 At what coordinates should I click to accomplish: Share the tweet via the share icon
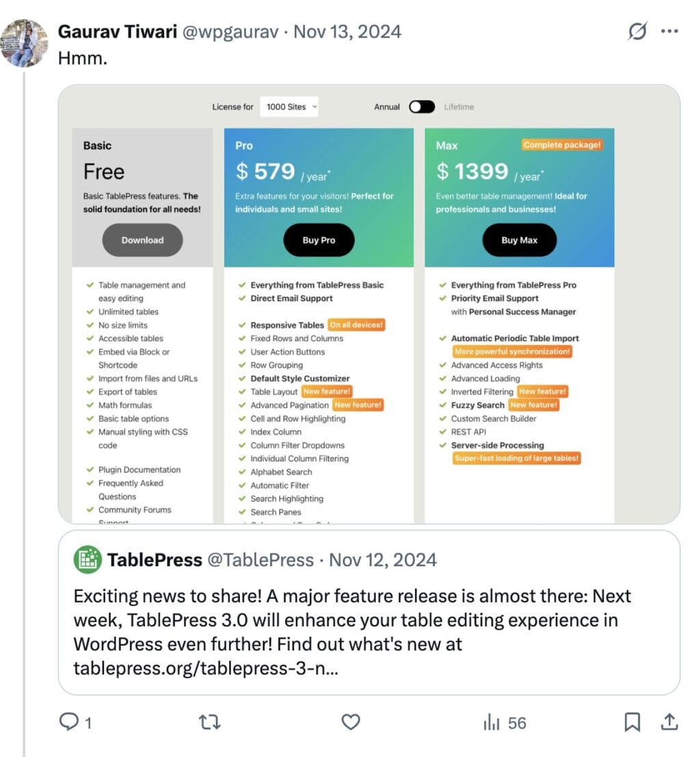point(669,722)
